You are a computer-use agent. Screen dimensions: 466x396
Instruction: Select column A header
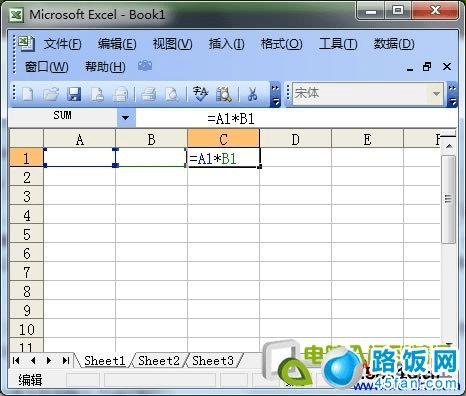click(79, 139)
